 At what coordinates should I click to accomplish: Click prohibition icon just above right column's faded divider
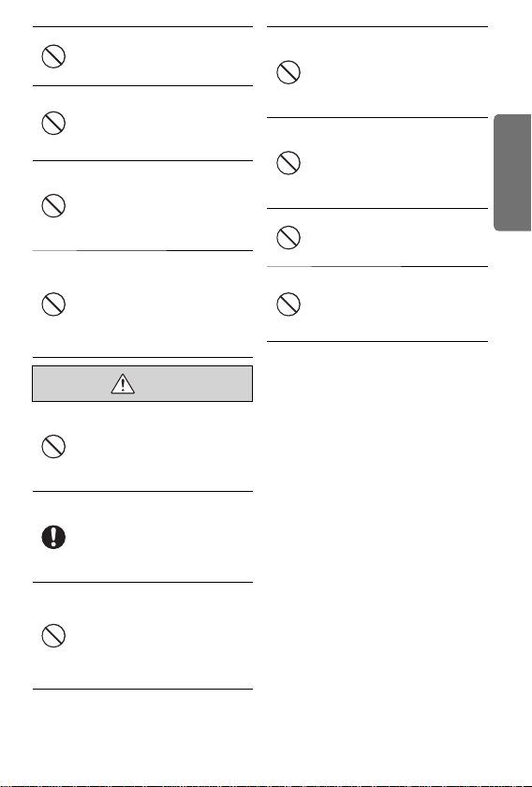[x=288, y=237]
